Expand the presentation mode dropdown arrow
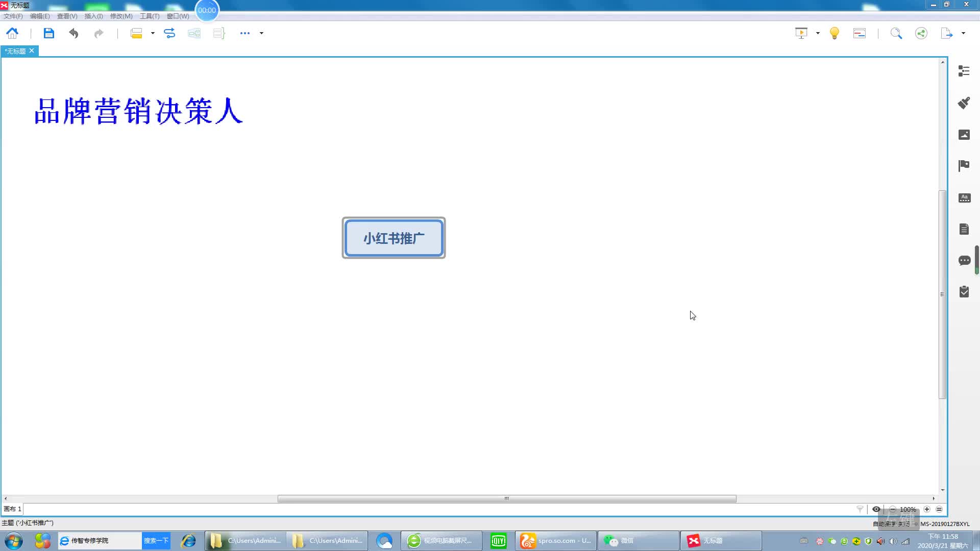980x551 pixels. point(818,33)
